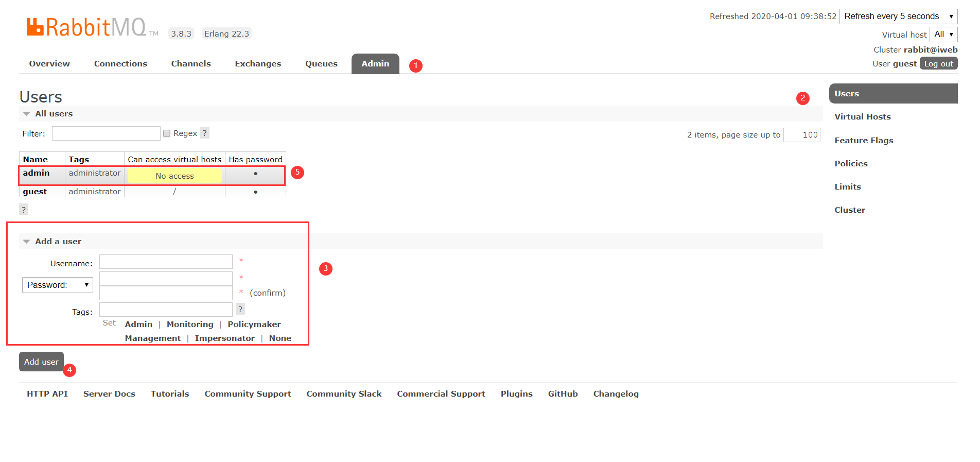
Task: Open Feature Flags in the side menu
Action: 864,141
